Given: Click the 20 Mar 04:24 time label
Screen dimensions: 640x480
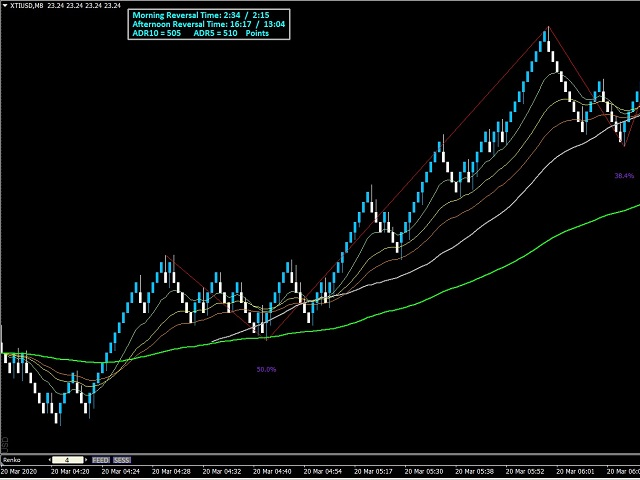Looking at the screenshot, I should click(x=120, y=471).
